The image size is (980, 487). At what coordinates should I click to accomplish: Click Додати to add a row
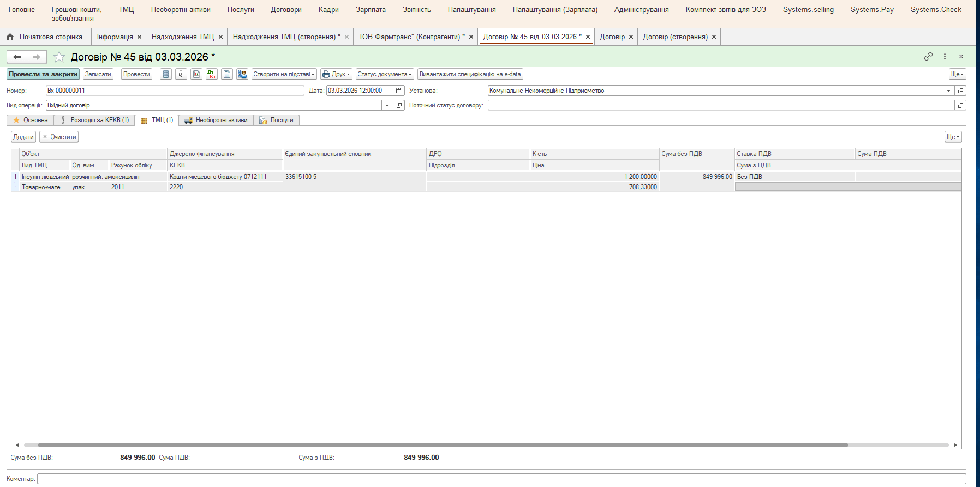[x=23, y=137]
